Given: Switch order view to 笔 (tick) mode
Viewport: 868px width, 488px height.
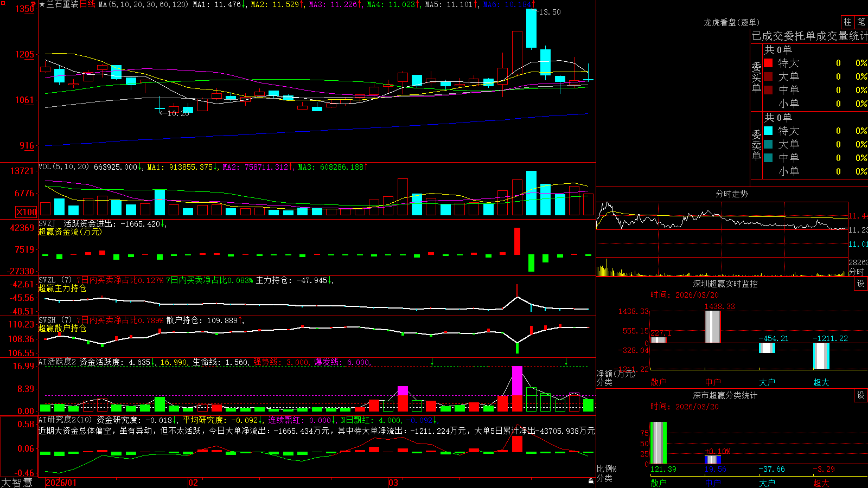Looking at the screenshot, I should tap(861, 22).
